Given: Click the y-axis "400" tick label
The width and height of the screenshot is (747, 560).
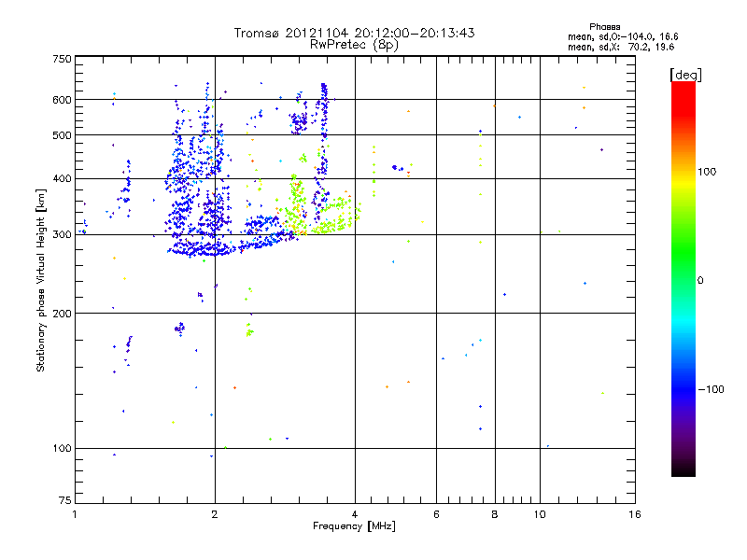Looking at the screenshot, I should [x=62, y=179].
